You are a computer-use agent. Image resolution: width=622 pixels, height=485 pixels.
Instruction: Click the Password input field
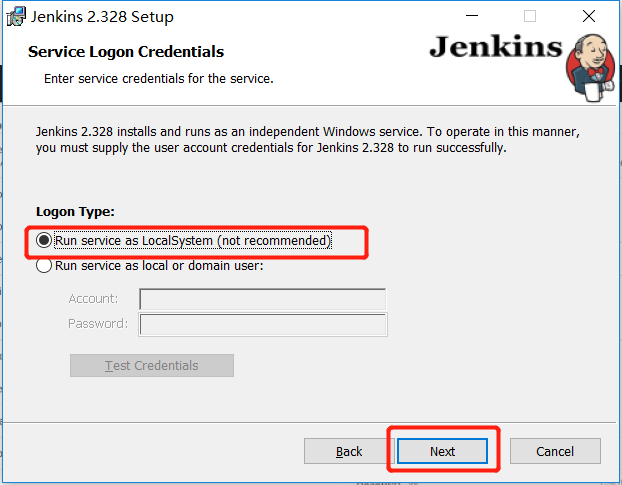point(263,324)
